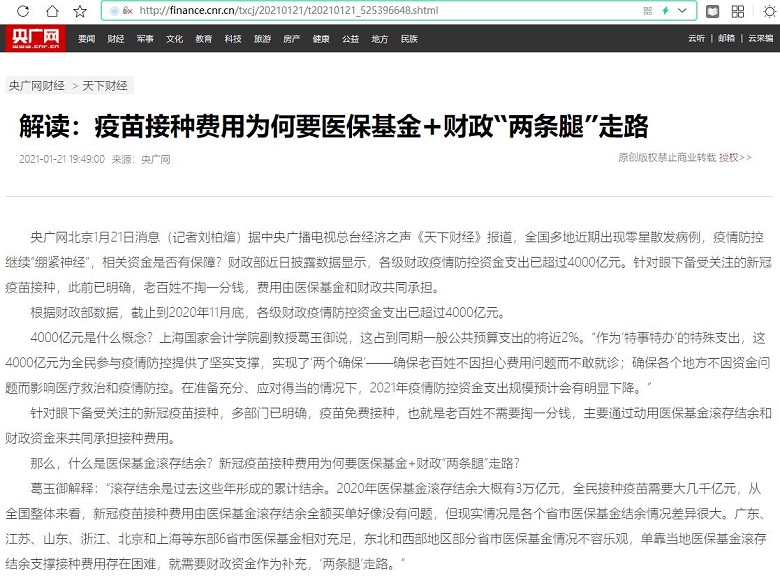Open the 云听 link in the header
Image resolution: width=780 pixels, height=578 pixels.
click(696, 39)
